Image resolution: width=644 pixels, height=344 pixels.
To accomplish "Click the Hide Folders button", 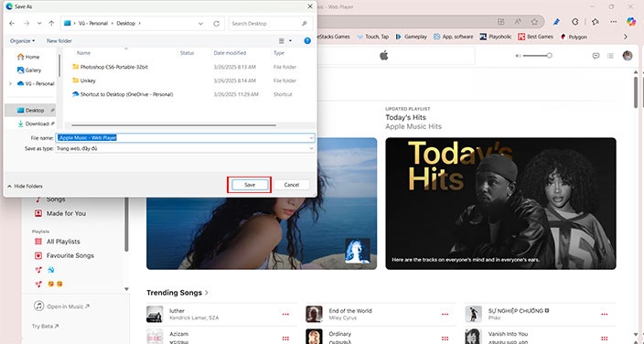I will pyautogui.click(x=25, y=186).
